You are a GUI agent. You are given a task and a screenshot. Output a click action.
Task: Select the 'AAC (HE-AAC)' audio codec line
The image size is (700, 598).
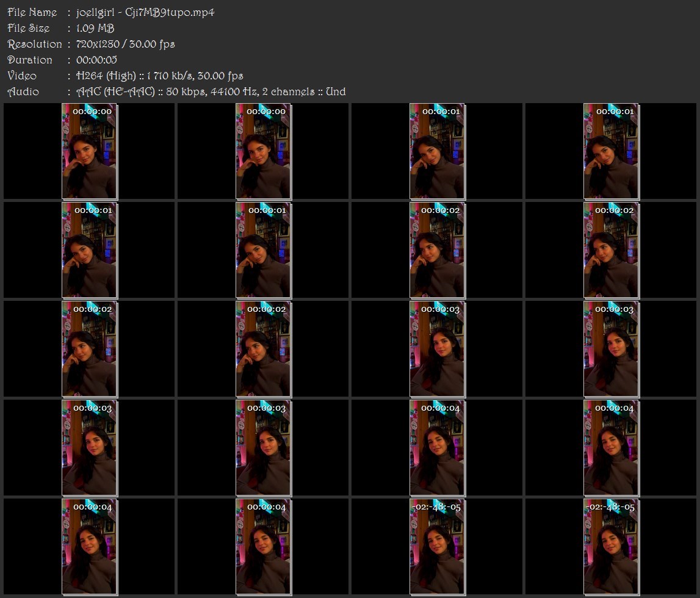pos(211,92)
